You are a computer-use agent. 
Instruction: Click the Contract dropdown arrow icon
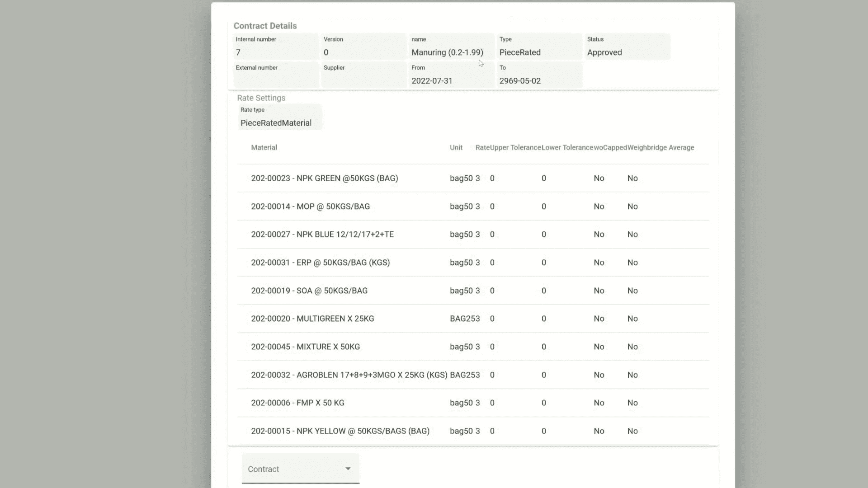(348, 469)
